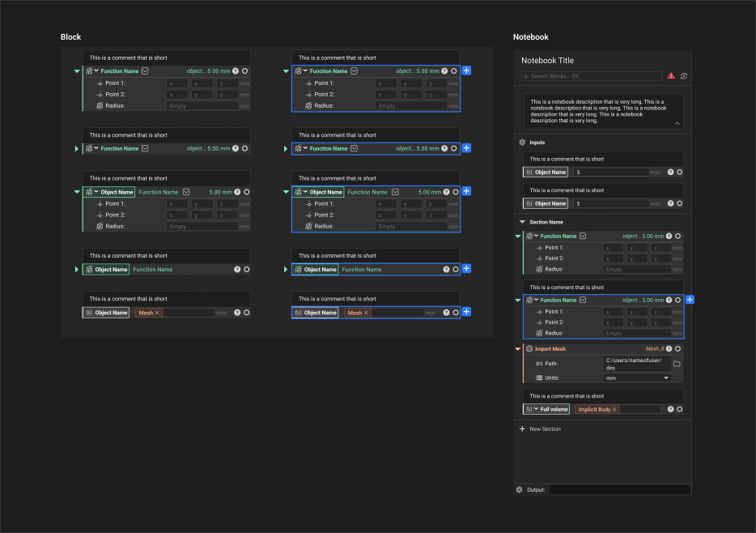Click the globe icon next to Import Mesh

[x=529, y=349]
